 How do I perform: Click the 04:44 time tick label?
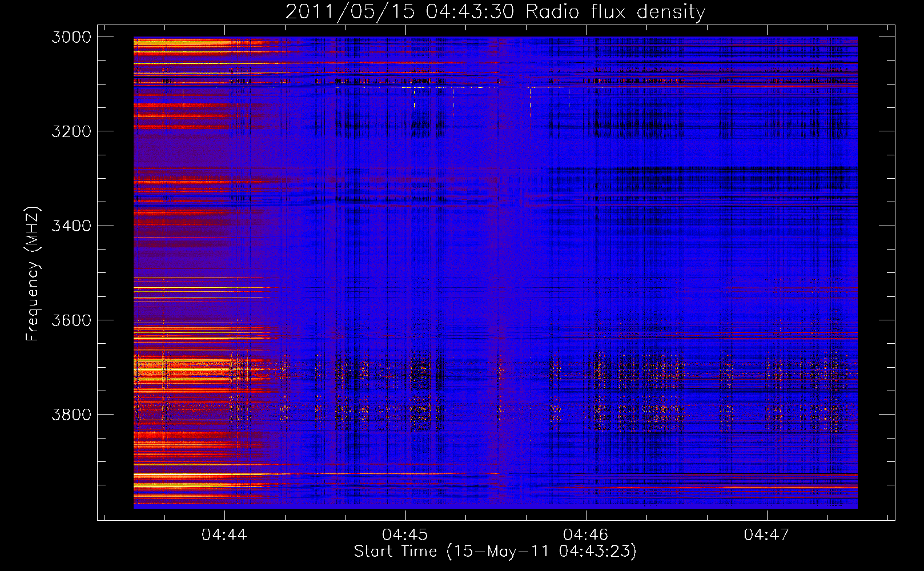tap(224, 534)
